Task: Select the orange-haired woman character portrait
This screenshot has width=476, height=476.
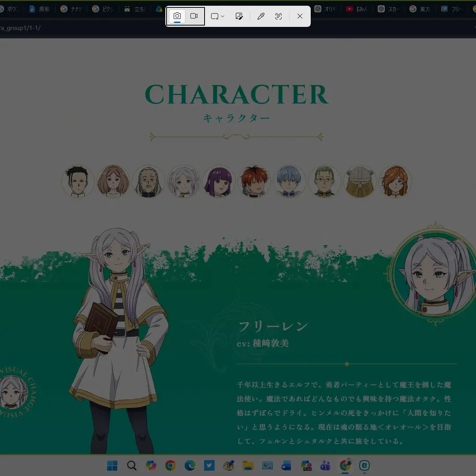Action: click(395, 182)
